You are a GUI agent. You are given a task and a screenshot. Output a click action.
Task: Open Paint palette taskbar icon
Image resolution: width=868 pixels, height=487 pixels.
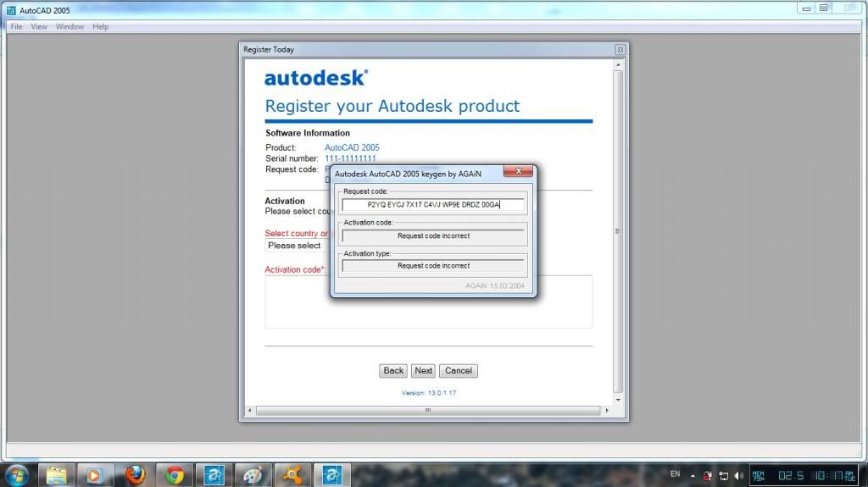(253, 475)
